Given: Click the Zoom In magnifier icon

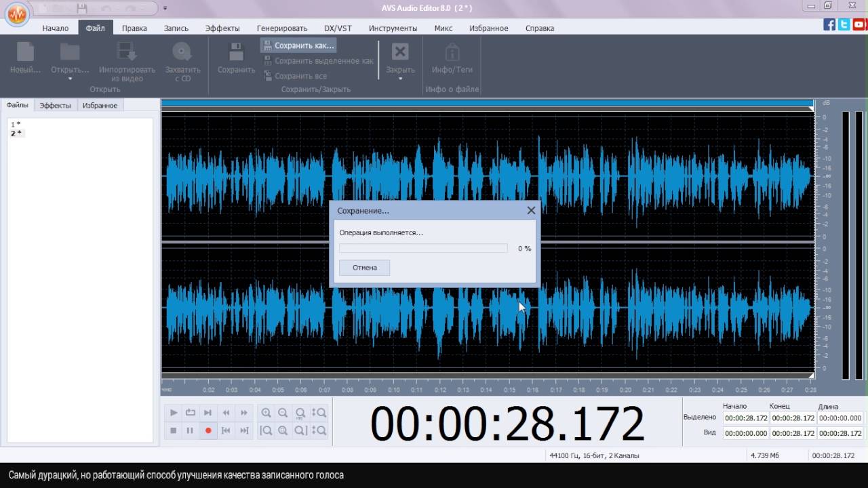Looking at the screenshot, I should click(x=266, y=412).
